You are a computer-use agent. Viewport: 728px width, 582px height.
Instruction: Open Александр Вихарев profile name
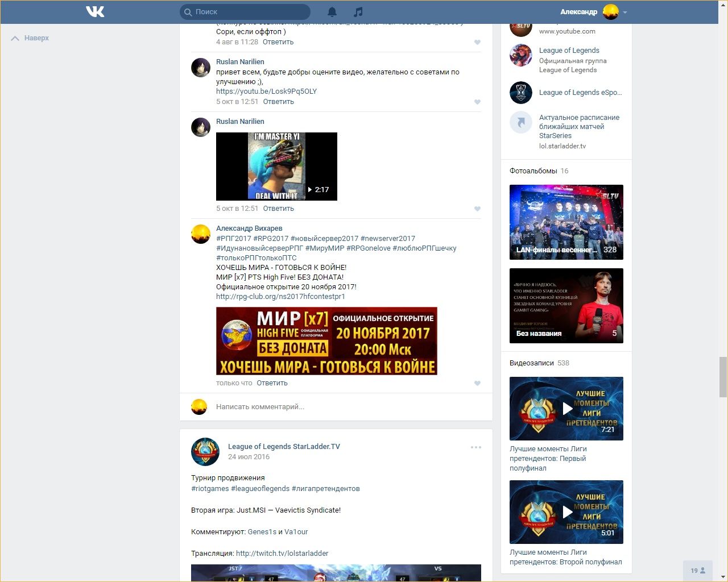point(249,228)
